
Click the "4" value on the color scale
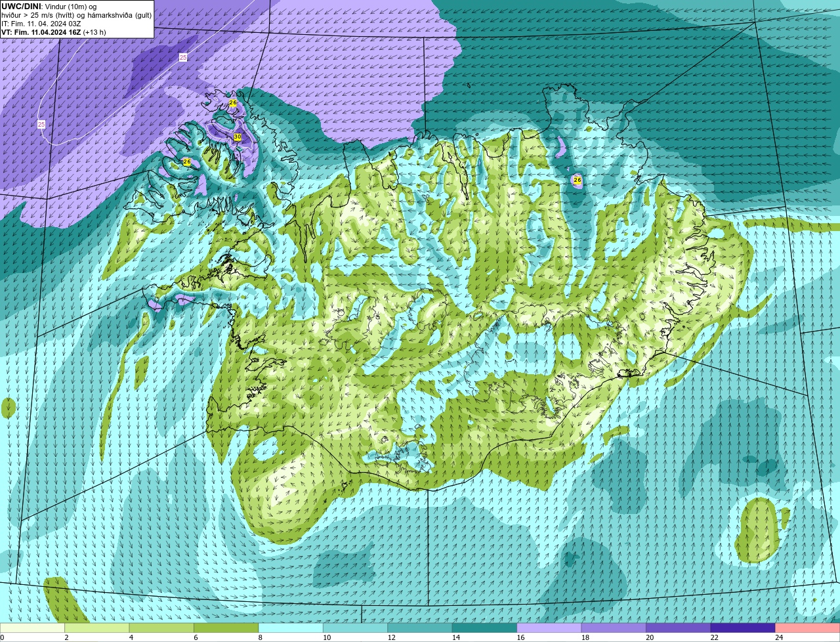[x=131, y=637]
